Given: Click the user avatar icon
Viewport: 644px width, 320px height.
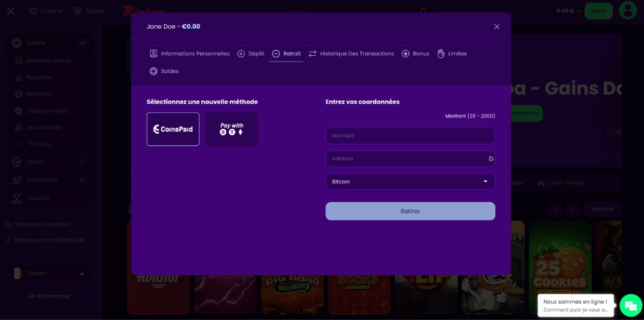Looking at the screenshot, I should tap(628, 11).
